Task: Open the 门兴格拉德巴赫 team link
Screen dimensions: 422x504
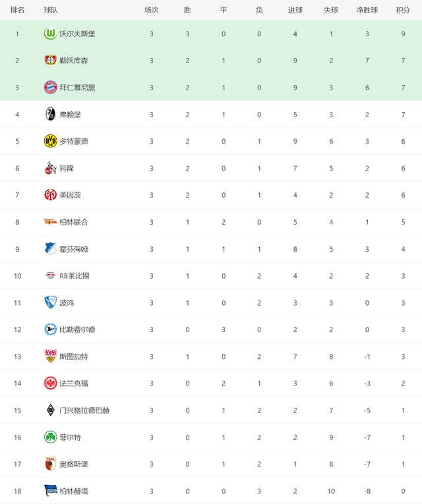Action: coord(84,410)
